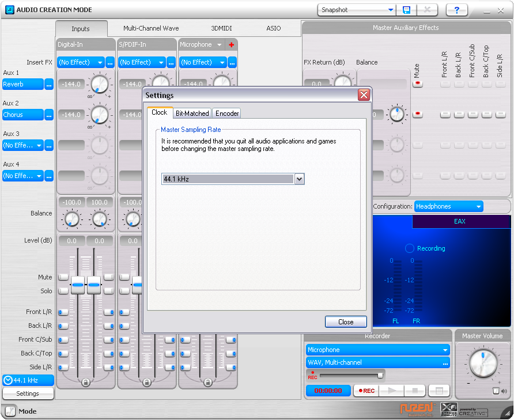
Task: Open Reverb effect options on Aux 1
Action: tap(49, 84)
